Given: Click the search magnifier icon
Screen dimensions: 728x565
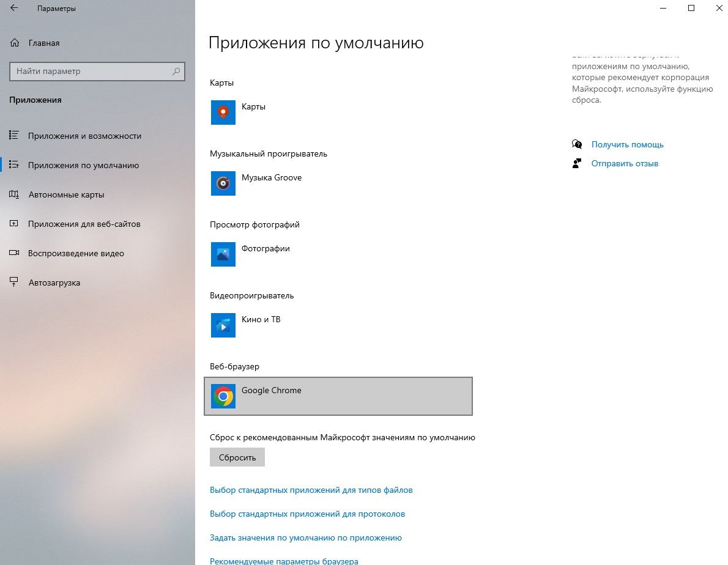Looking at the screenshot, I should tap(176, 72).
